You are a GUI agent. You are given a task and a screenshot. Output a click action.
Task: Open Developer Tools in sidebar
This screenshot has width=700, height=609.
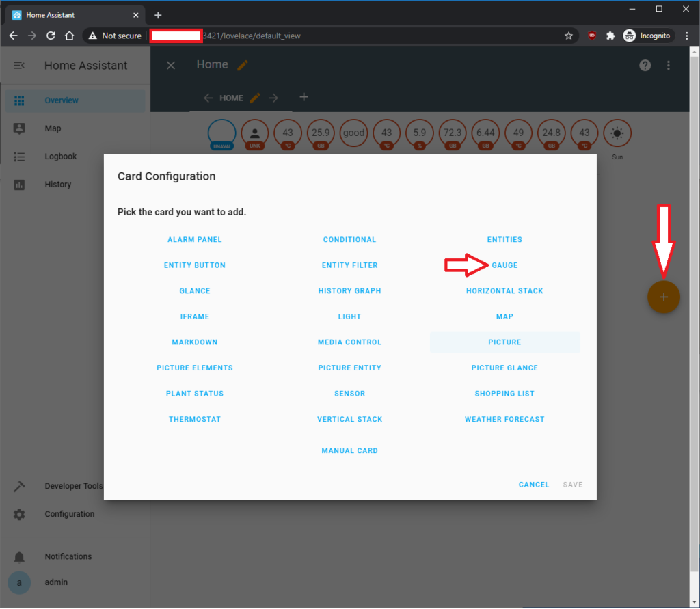(53, 486)
